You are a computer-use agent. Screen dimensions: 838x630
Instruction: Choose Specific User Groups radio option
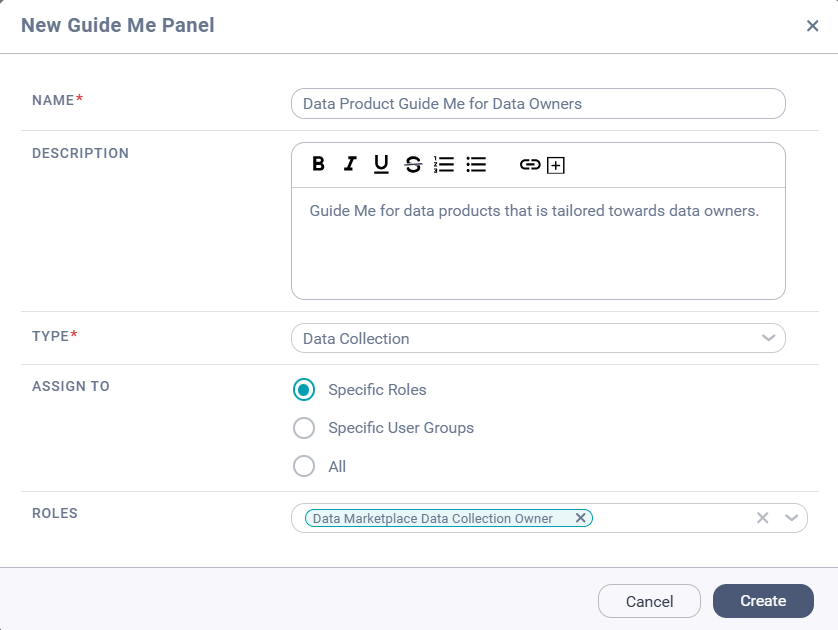[x=304, y=427]
